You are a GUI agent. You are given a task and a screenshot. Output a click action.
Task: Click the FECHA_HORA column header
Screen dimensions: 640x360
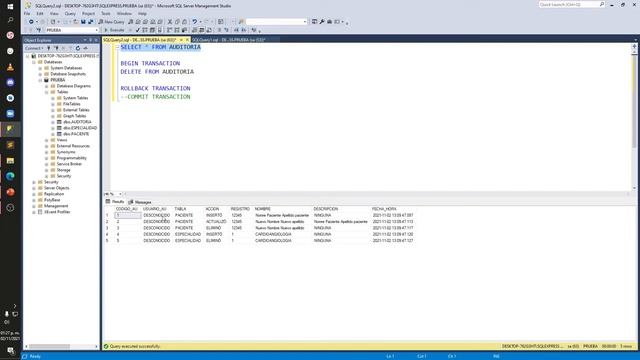[384, 209]
